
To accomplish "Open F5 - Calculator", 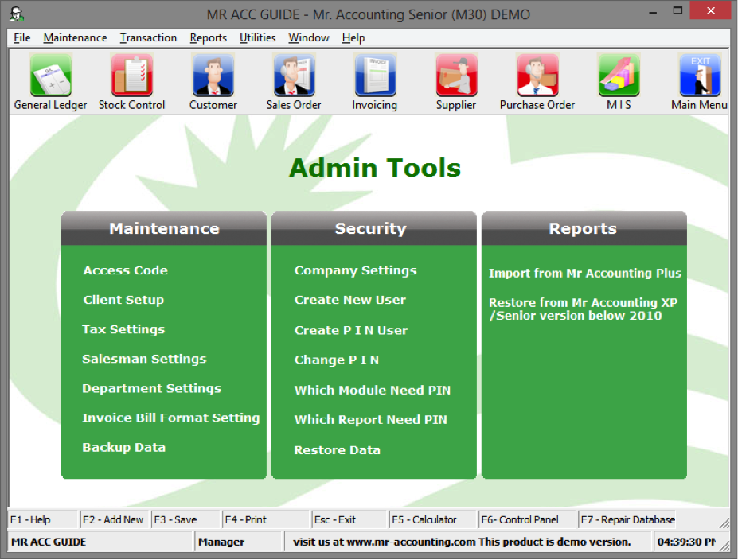I will click(x=432, y=519).
